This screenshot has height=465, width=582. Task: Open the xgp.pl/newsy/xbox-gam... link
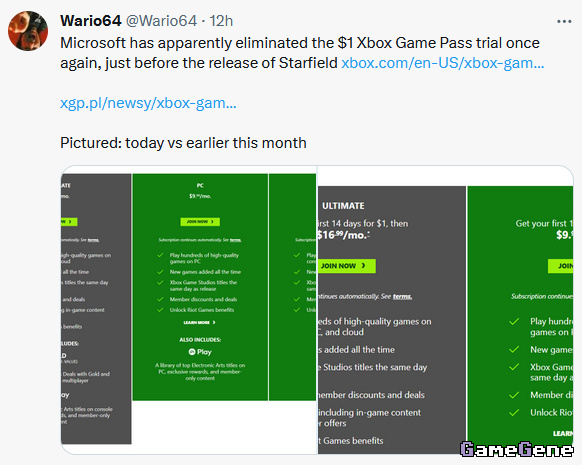coord(148,103)
